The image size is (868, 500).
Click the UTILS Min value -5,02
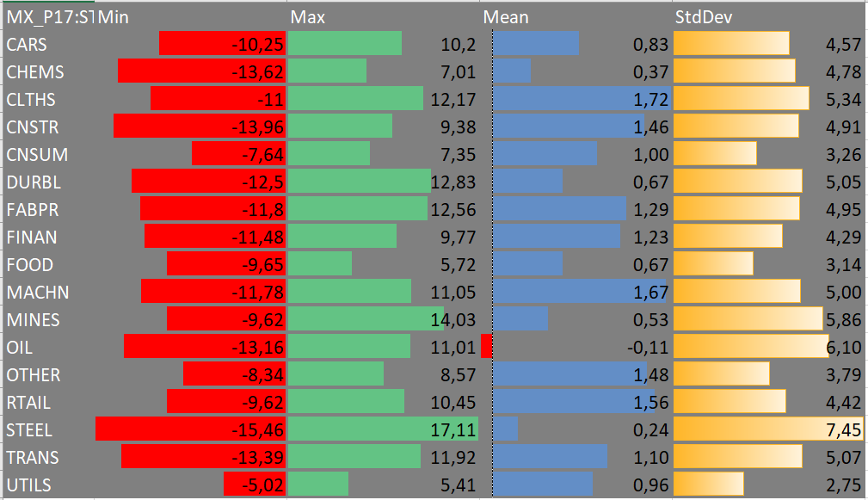260,485
